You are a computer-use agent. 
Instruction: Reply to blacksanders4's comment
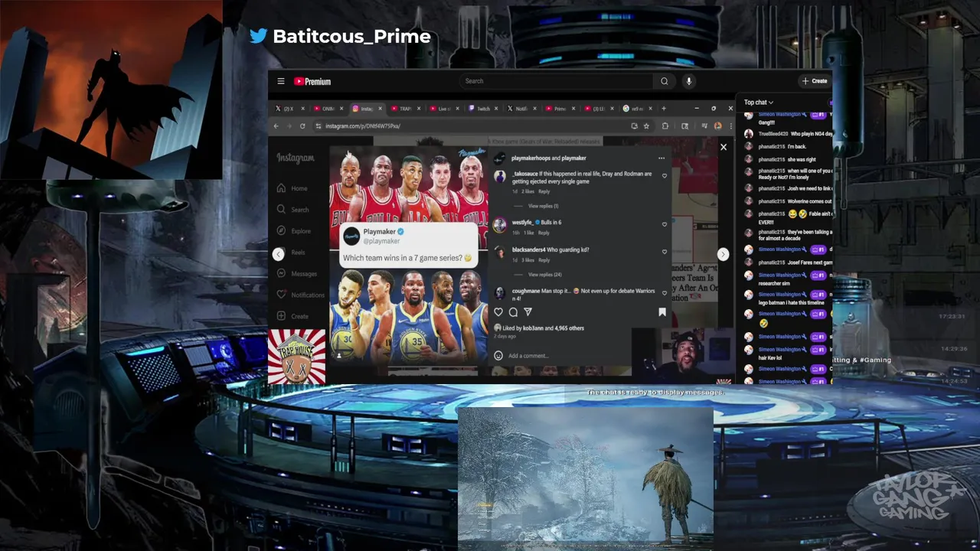tap(544, 260)
